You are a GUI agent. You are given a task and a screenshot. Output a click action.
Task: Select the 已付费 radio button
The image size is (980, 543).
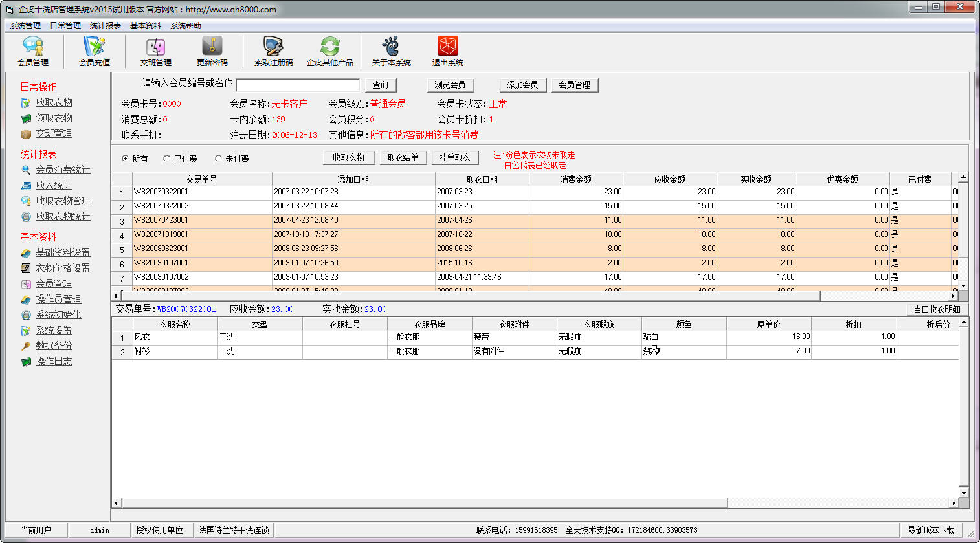(x=167, y=159)
